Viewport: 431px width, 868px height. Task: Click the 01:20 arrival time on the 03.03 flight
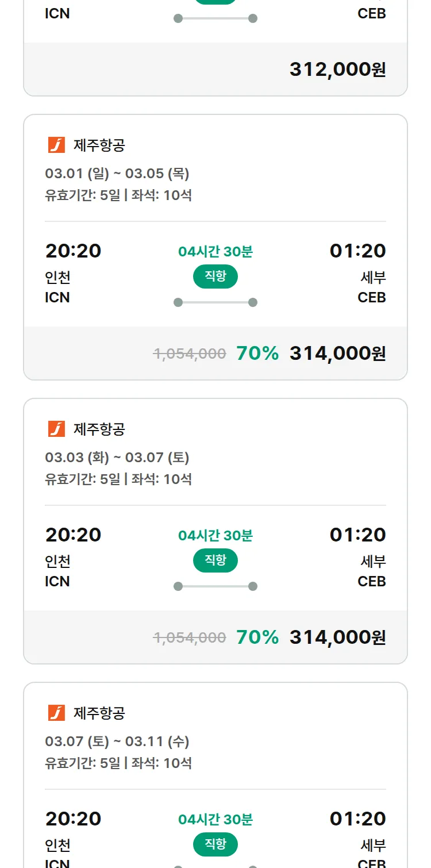[357, 535]
